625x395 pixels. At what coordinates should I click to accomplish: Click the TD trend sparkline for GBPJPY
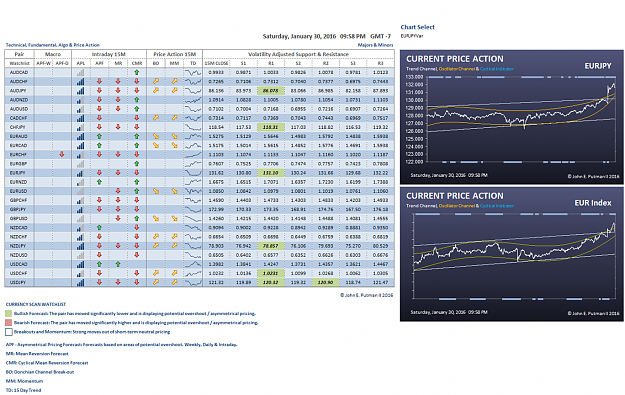click(x=193, y=210)
